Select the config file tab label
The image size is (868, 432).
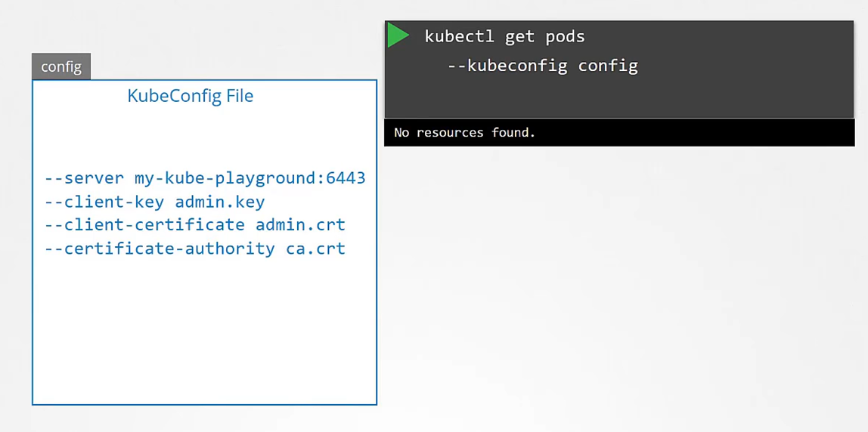coord(61,67)
